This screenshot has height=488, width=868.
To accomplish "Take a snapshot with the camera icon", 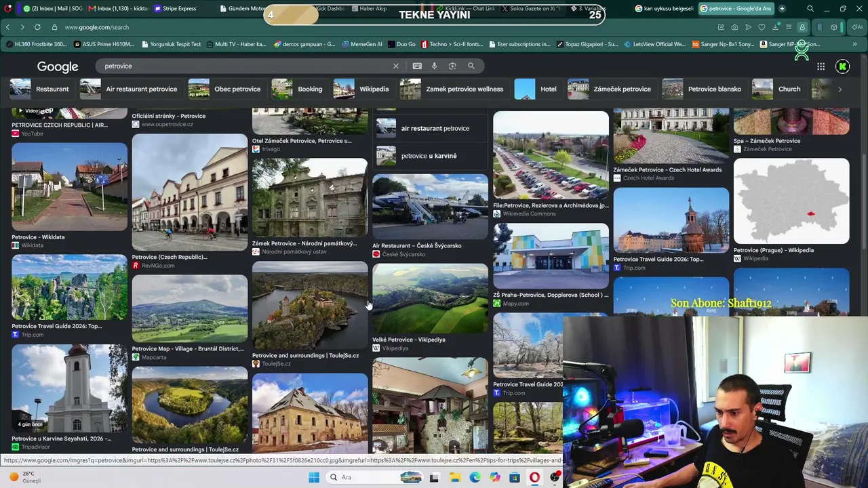I will (x=734, y=27).
